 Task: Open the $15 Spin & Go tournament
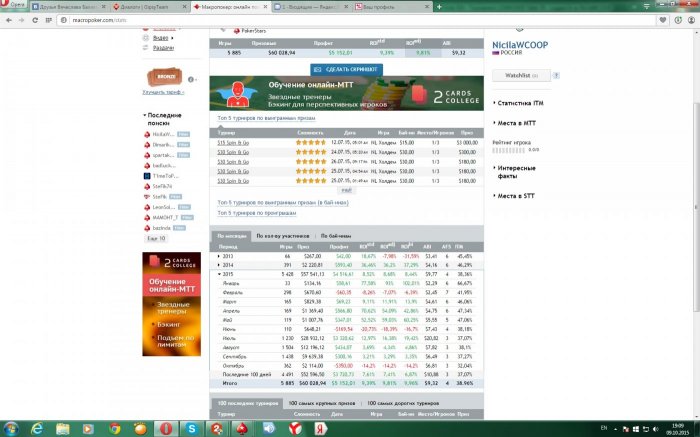tap(233, 142)
